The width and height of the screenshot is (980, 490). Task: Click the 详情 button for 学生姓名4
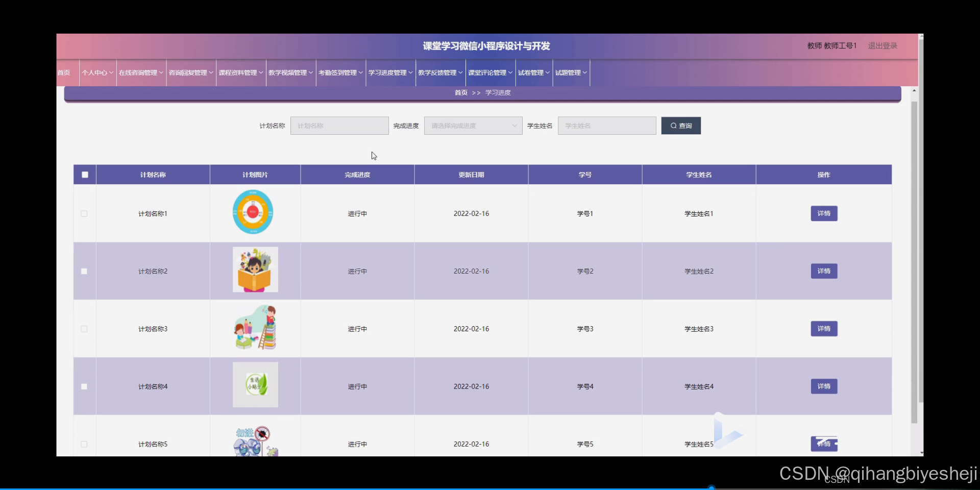(x=823, y=386)
